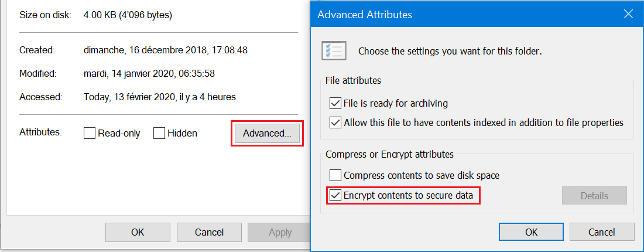Image resolution: width=644 pixels, height=252 pixels.
Task: Close the Advanced Attributes dialog with X
Action: 628,15
